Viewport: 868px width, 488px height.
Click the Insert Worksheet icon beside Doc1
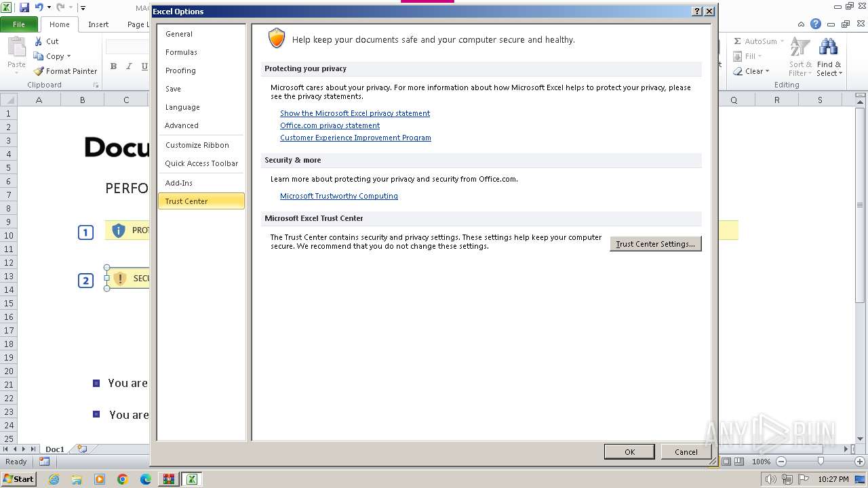82,449
